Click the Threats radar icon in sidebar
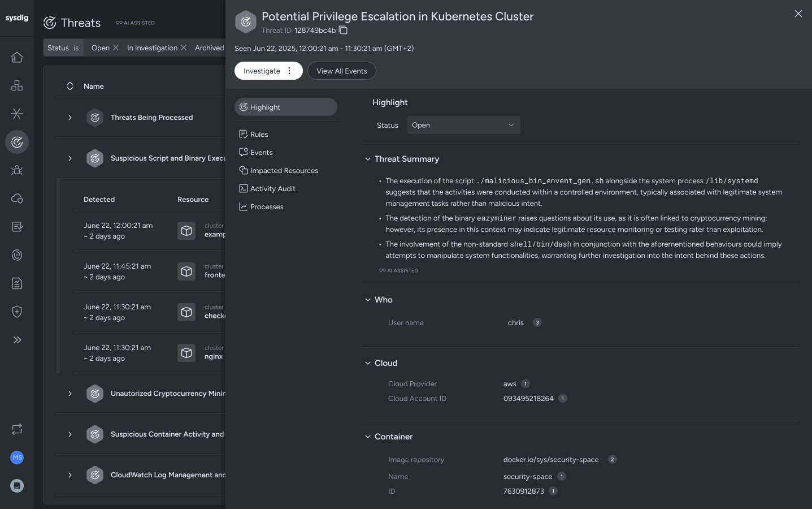Image resolution: width=812 pixels, height=509 pixels. tap(17, 142)
